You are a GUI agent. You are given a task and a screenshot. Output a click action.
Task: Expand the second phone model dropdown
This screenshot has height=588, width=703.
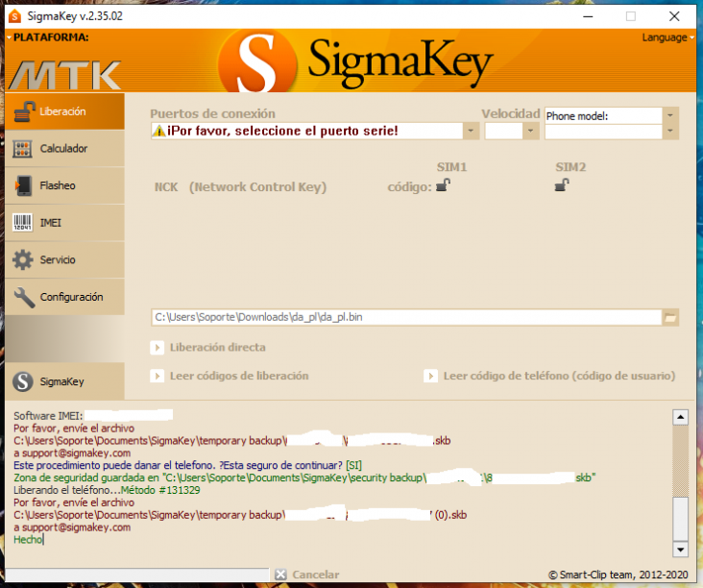[x=669, y=132]
